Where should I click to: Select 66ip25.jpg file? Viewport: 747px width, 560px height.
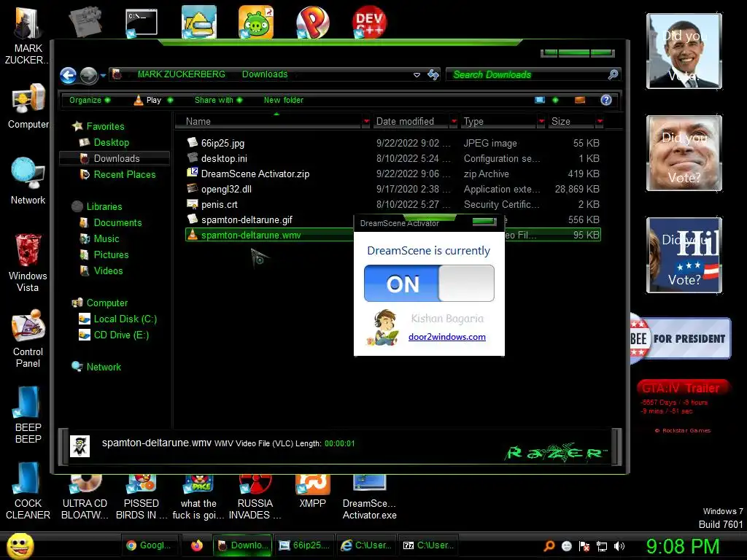tap(393, 143)
